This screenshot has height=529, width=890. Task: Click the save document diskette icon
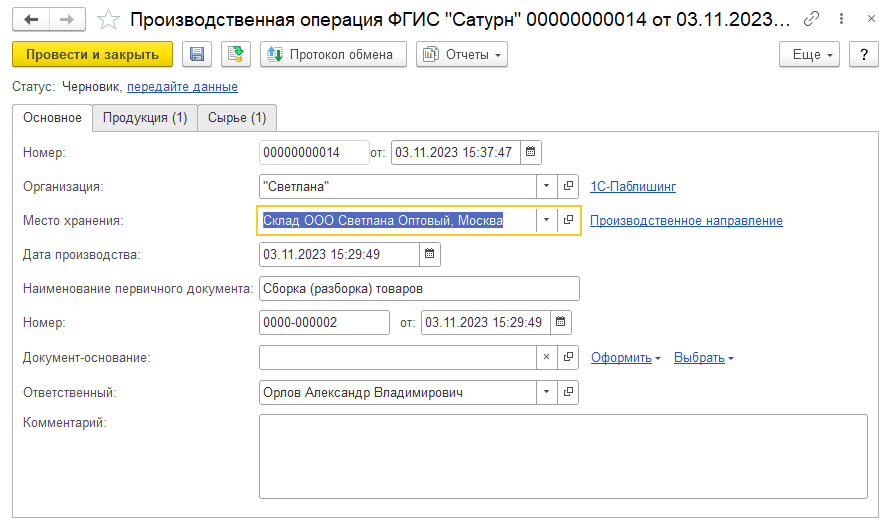(x=196, y=55)
